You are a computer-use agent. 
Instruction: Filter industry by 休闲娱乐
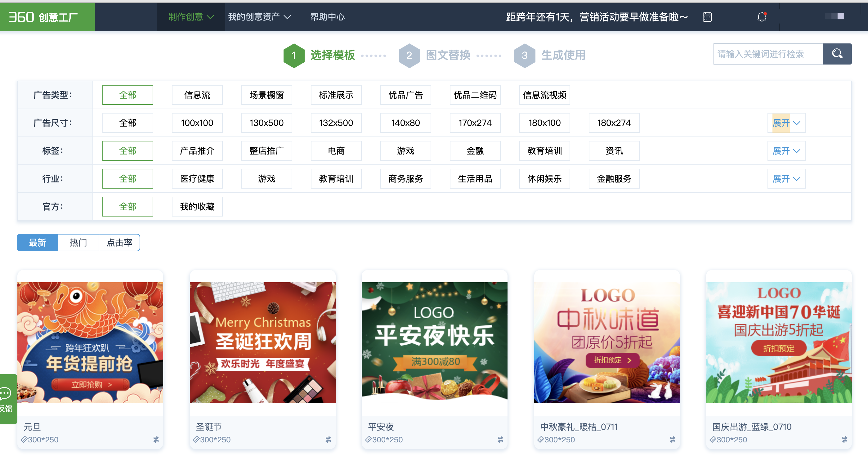[544, 179]
